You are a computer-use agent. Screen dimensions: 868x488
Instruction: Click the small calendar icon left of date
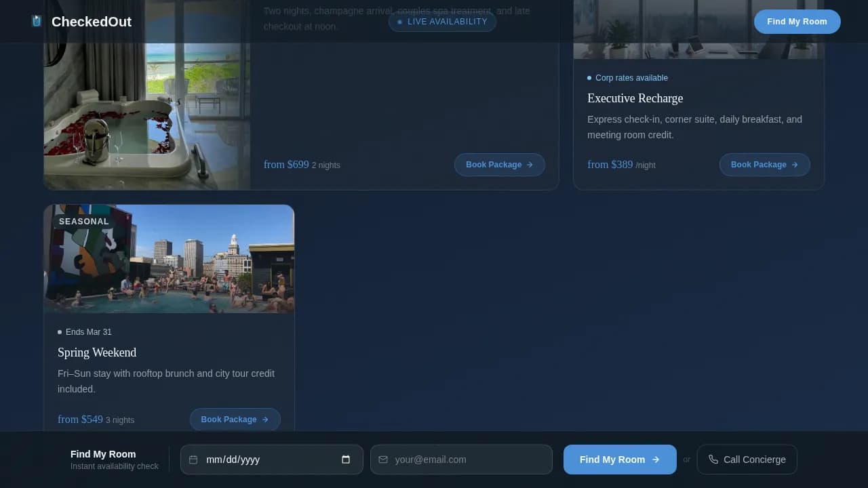[193, 460]
